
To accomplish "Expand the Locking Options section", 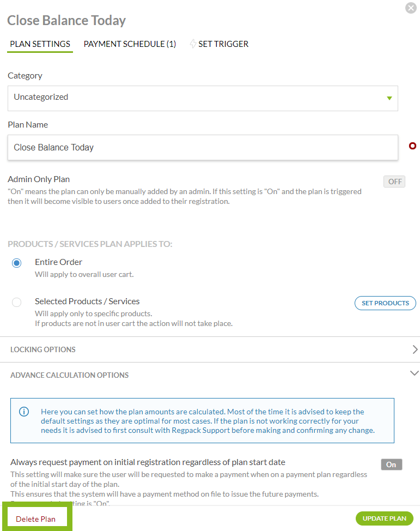I will [x=43, y=349].
